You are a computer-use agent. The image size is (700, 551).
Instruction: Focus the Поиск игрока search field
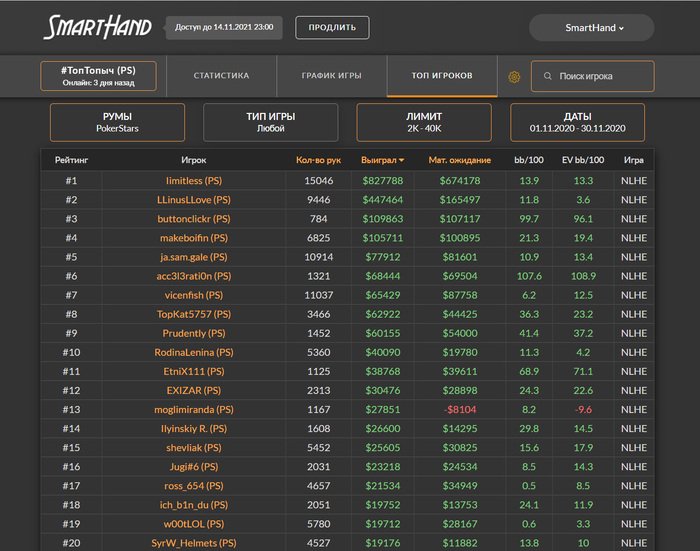(600, 76)
